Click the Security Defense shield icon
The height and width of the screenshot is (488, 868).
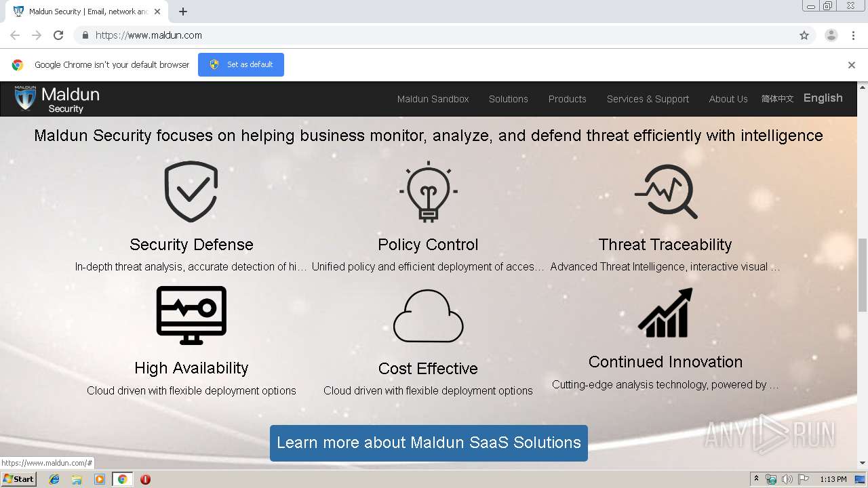tap(191, 192)
